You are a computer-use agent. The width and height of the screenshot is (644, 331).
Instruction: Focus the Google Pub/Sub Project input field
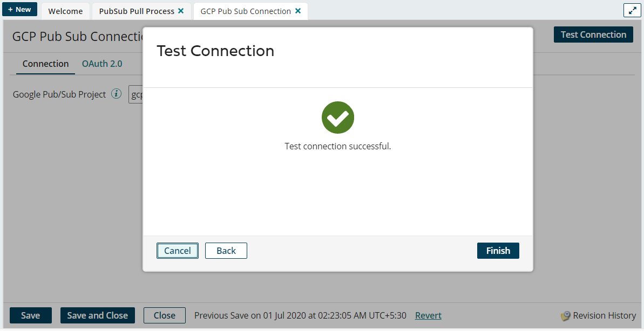point(136,95)
